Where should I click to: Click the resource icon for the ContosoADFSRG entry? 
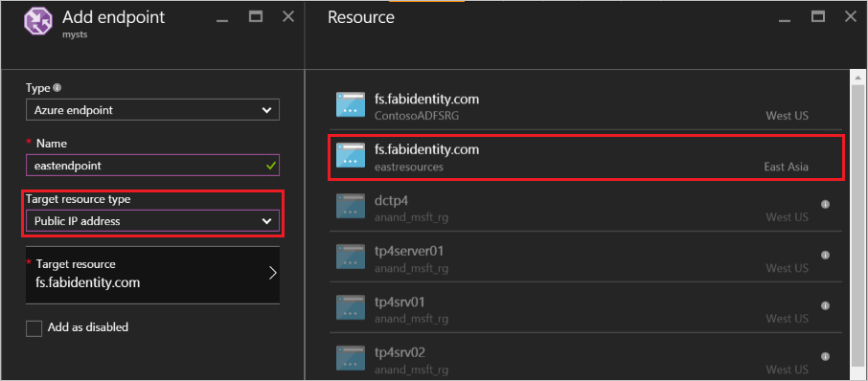pos(351,104)
